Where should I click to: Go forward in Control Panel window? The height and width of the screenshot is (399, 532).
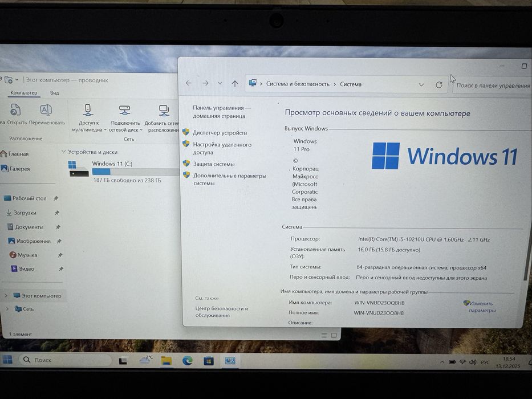[205, 83]
